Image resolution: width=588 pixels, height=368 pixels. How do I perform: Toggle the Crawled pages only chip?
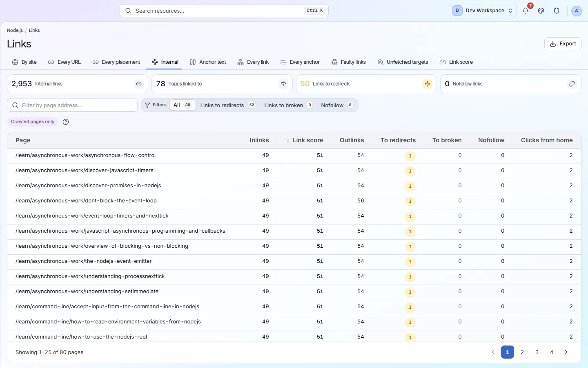[33, 122]
